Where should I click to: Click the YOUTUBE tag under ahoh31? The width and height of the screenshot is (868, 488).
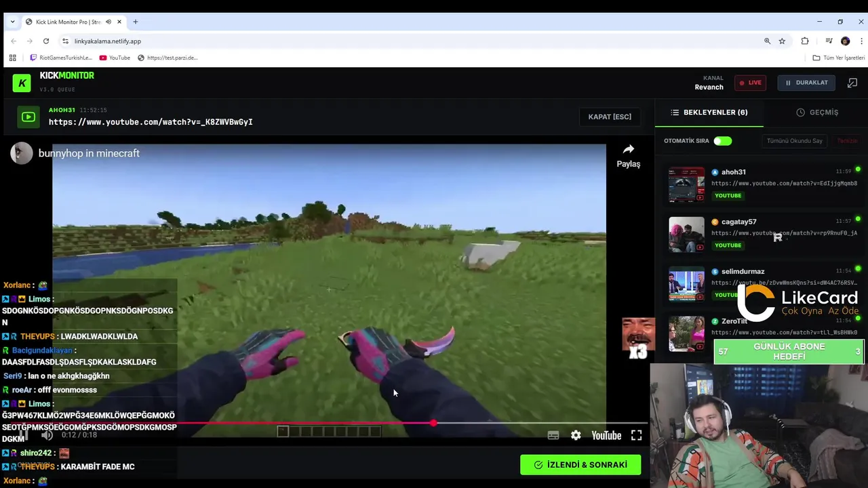(x=728, y=196)
